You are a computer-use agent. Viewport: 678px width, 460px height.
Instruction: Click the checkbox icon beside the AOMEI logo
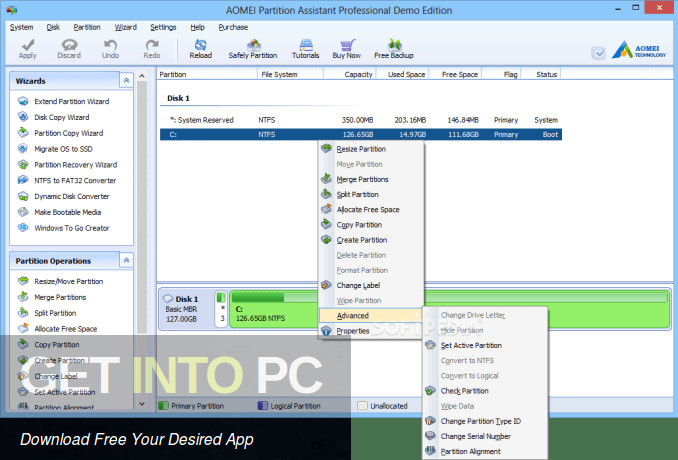[598, 53]
